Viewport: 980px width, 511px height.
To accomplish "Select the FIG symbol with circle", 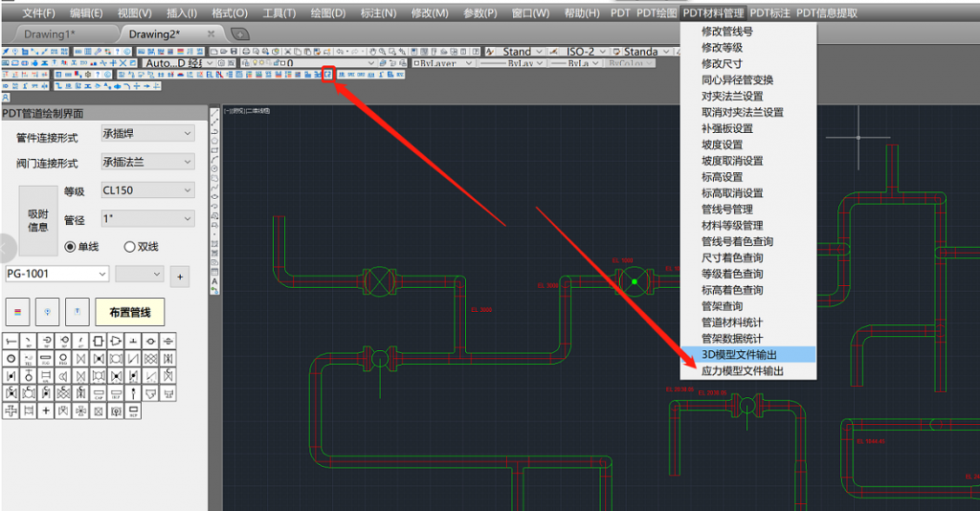I will click(63, 359).
